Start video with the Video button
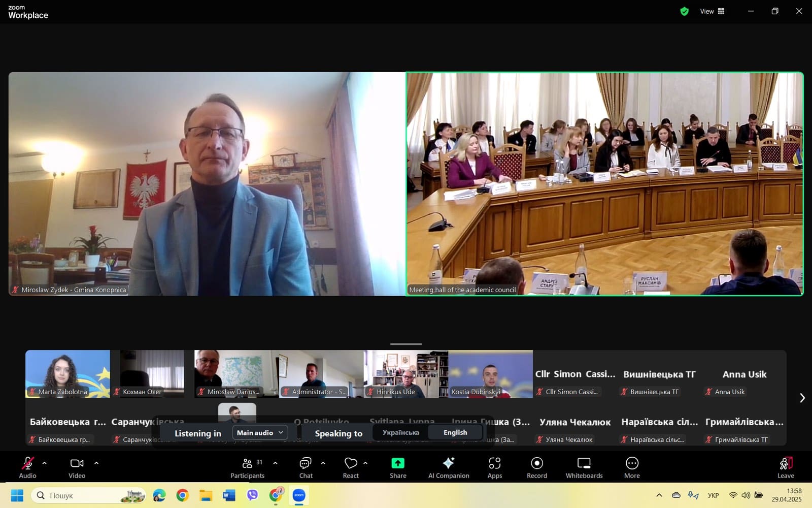812x508 pixels. click(x=77, y=467)
